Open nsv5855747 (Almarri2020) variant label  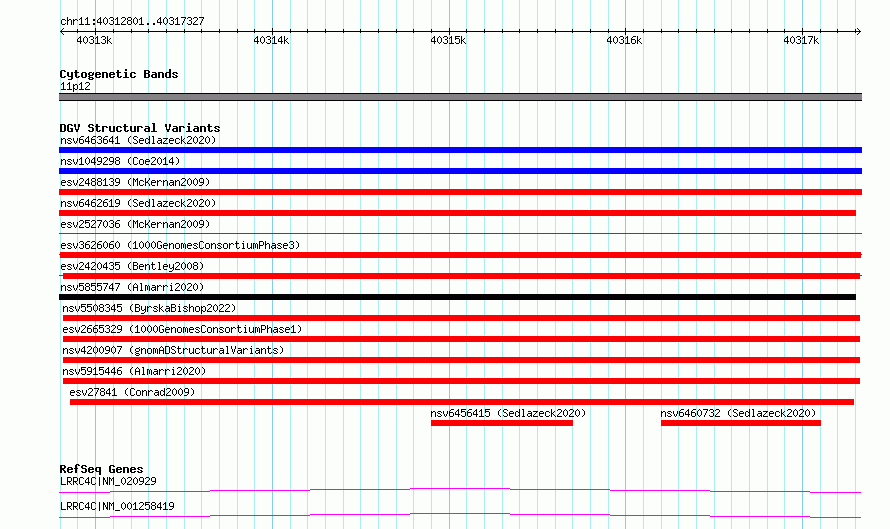132,287
